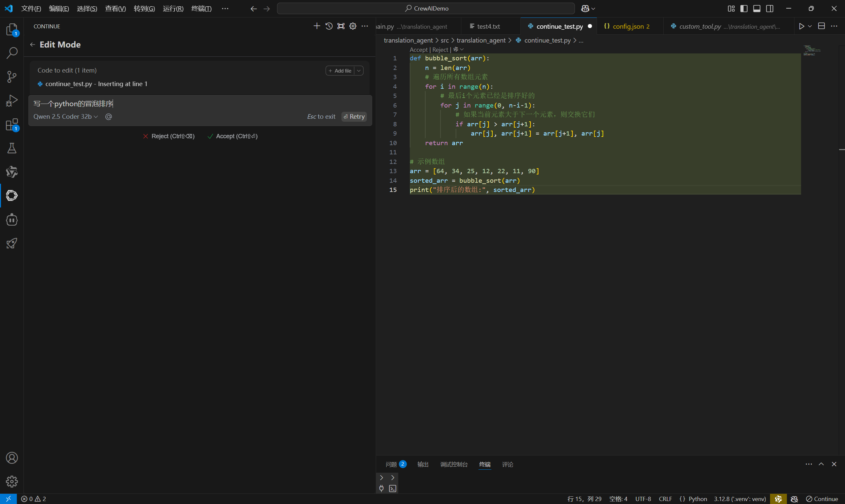Open Continue session history
The height and width of the screenshot is (504, 845).
(x=329, y=26)
